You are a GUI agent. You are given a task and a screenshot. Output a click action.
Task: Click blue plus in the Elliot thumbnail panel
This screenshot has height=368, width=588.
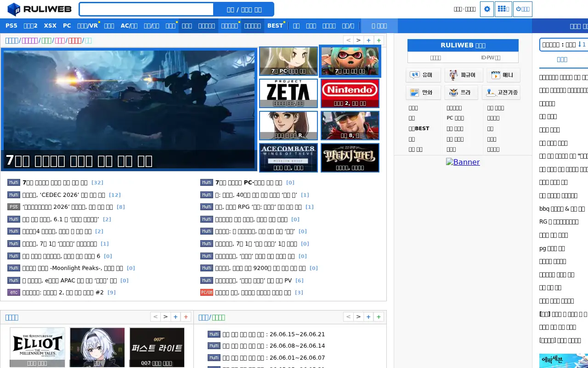coord(175,317)
